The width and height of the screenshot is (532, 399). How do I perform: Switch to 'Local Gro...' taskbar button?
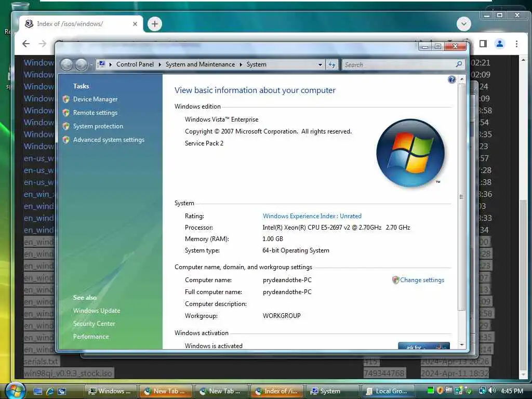pos(388,391)
